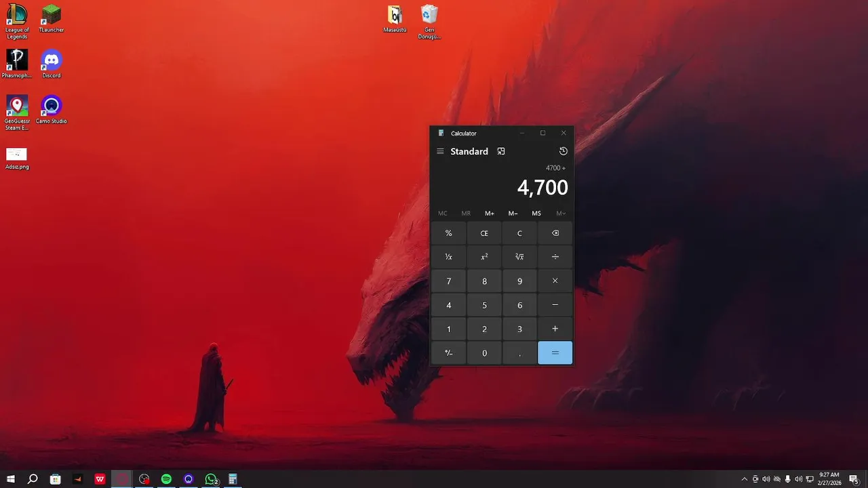This screenshot has height=488, width=868.
Task: Click the divide operator key
Action: pyautogui.click(x=555, y=257)
